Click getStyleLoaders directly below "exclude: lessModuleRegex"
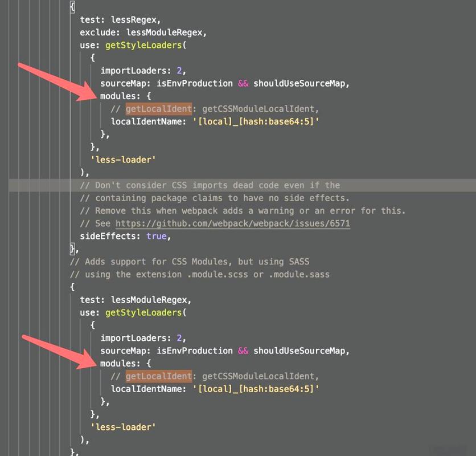Viewport: 476px width, 456px height. coord(143,45)
